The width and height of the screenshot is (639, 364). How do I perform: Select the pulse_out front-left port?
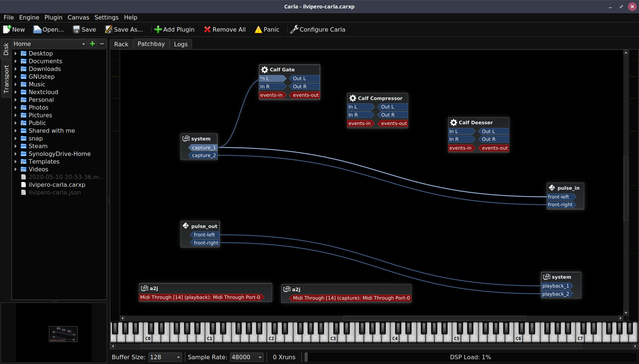click(x=204, y=235)
